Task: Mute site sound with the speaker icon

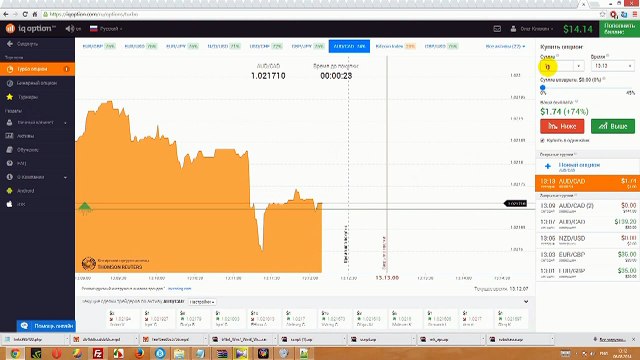Action: point(70,29)
